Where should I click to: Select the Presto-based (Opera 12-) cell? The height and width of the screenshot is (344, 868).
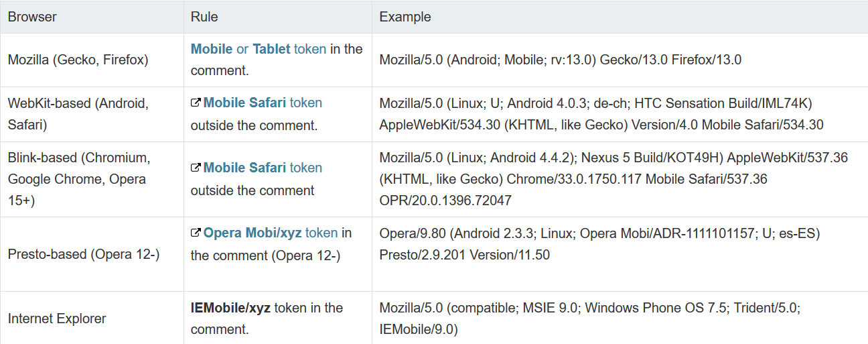[x=84, y=254]
